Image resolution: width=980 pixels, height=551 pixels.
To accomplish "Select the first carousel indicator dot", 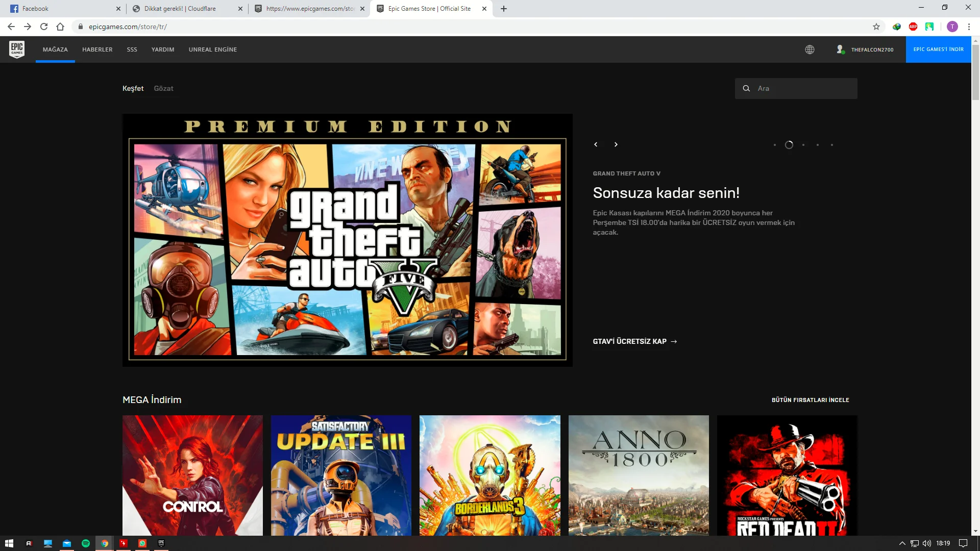I will click(775, 145).
